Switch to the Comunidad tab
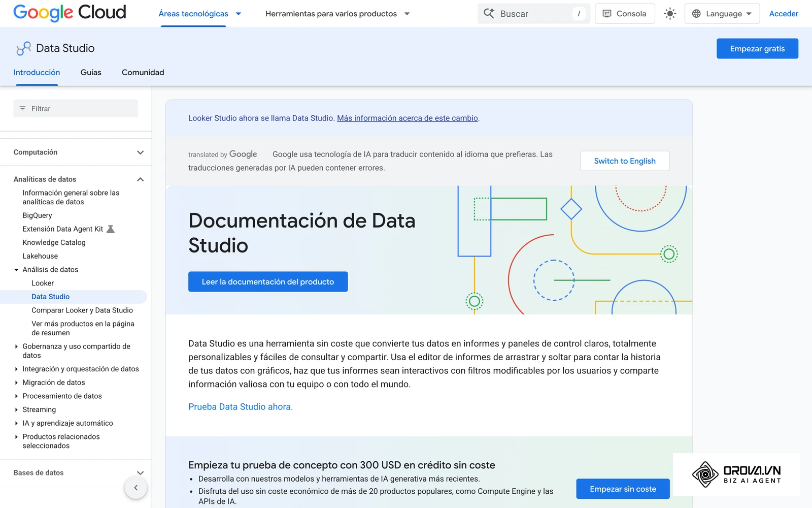812x508 pixels. click(143, 73)
